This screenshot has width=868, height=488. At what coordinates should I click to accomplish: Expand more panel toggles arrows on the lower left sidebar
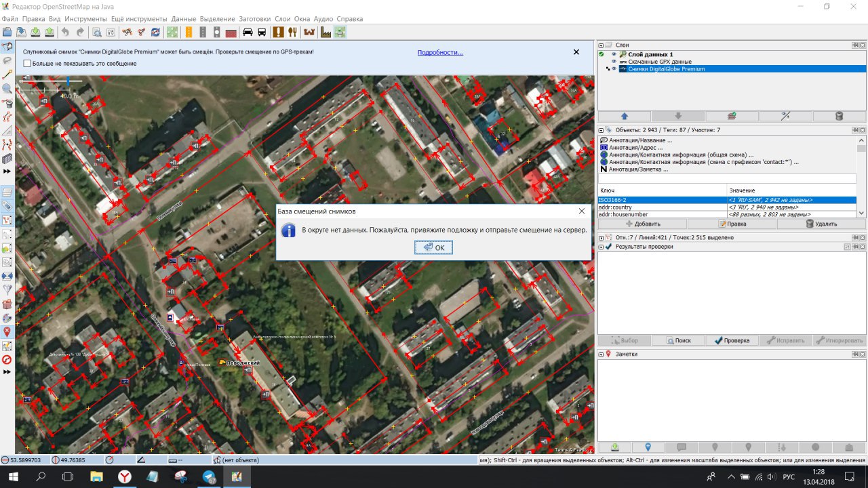coord(7,371)
